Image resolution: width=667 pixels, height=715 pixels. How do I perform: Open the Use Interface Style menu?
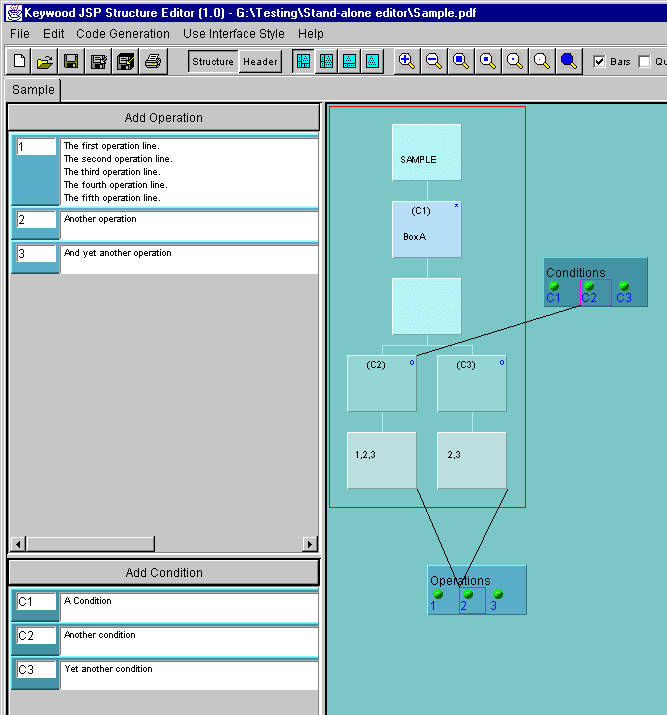point(234,33)
